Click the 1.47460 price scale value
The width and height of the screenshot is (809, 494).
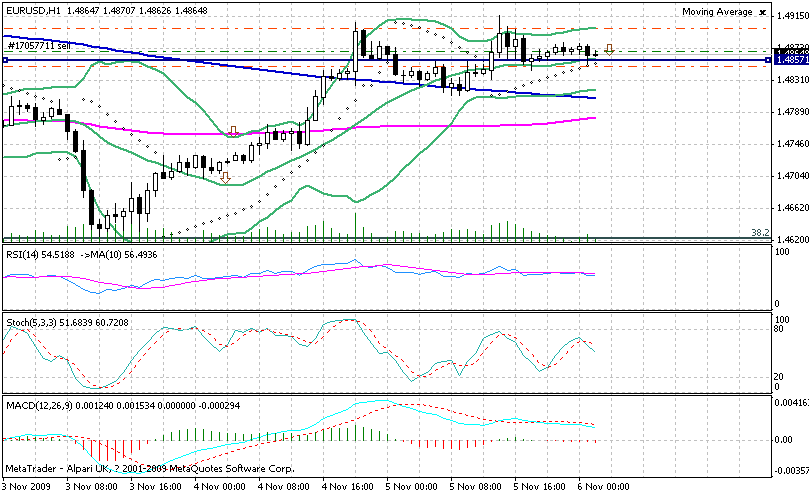[792, 144]
